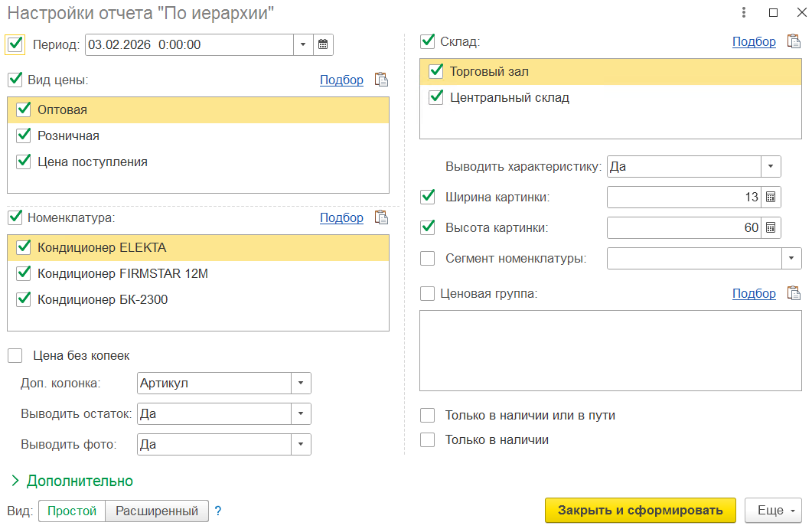Viewport: 812px width, 529px height.
Task: Open the Сегмент номенклатуры dropdown
Action: click(791, 258)
